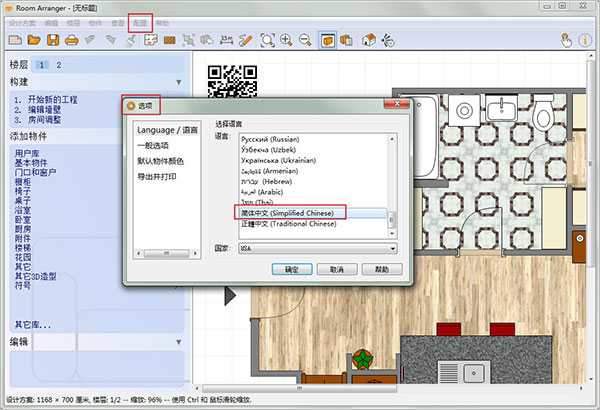
Task: Click the Open folder toolbar icon
Action: point(33,40)
